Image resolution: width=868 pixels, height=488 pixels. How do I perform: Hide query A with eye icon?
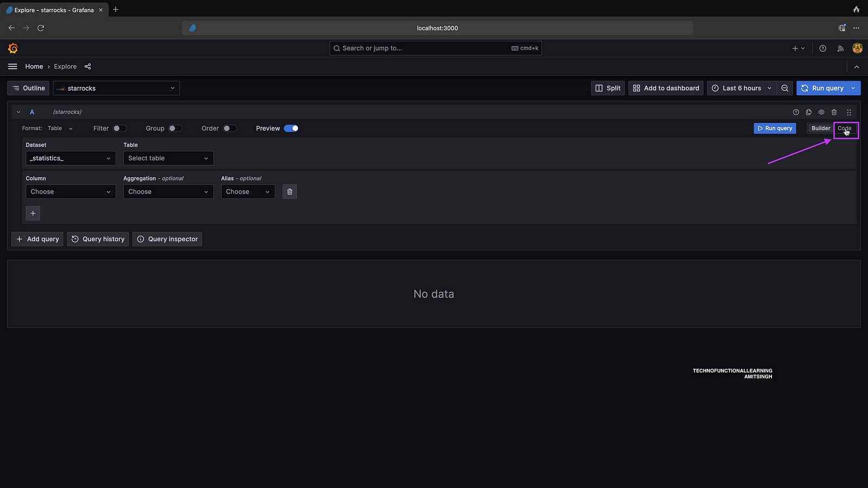[821, 112]
